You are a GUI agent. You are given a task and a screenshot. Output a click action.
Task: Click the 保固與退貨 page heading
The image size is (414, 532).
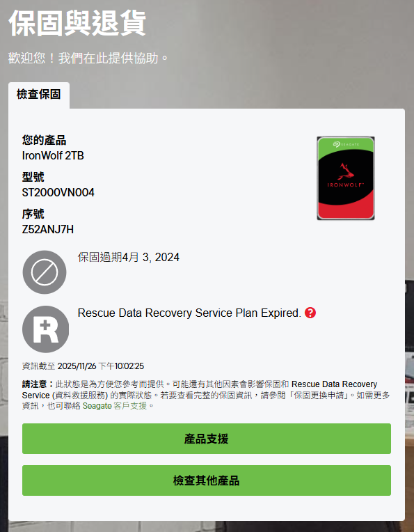click(77, 23)
